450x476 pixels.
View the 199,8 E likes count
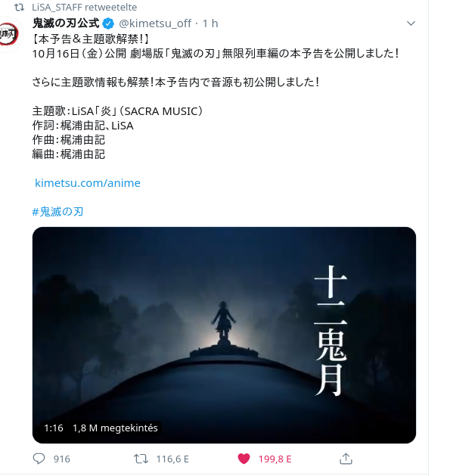pyautogui.click(x=275, y=459)
